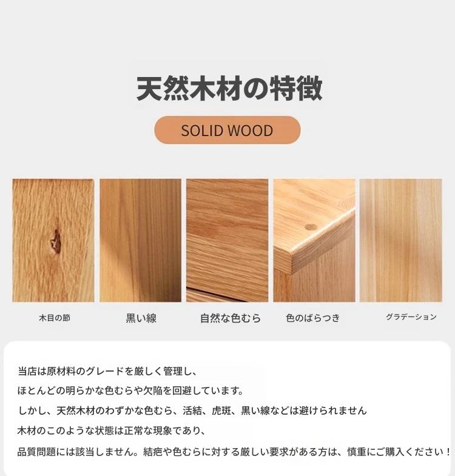Viewport: 455px width, 476px height.
Task: Click the グラデーション caption text
Action: point(411,317)
